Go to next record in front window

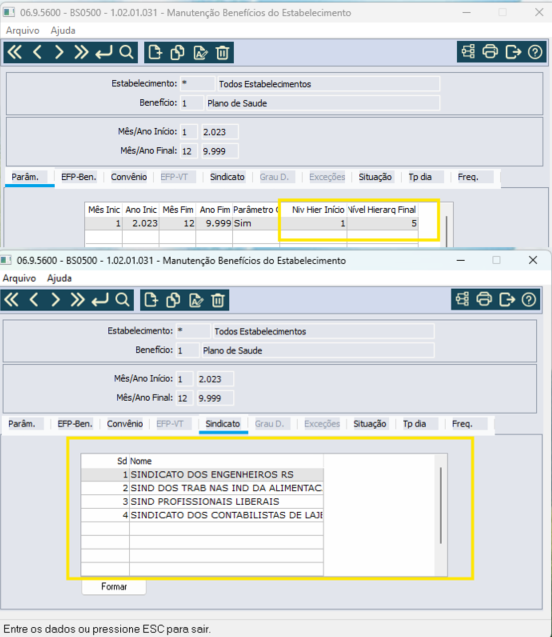(56, 300)
